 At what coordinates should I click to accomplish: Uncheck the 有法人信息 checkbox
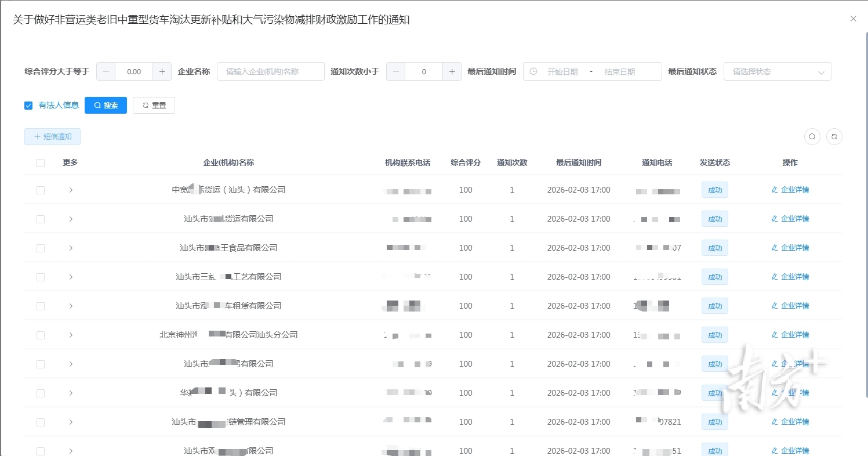pyautogui.click(x=28, y=105)
